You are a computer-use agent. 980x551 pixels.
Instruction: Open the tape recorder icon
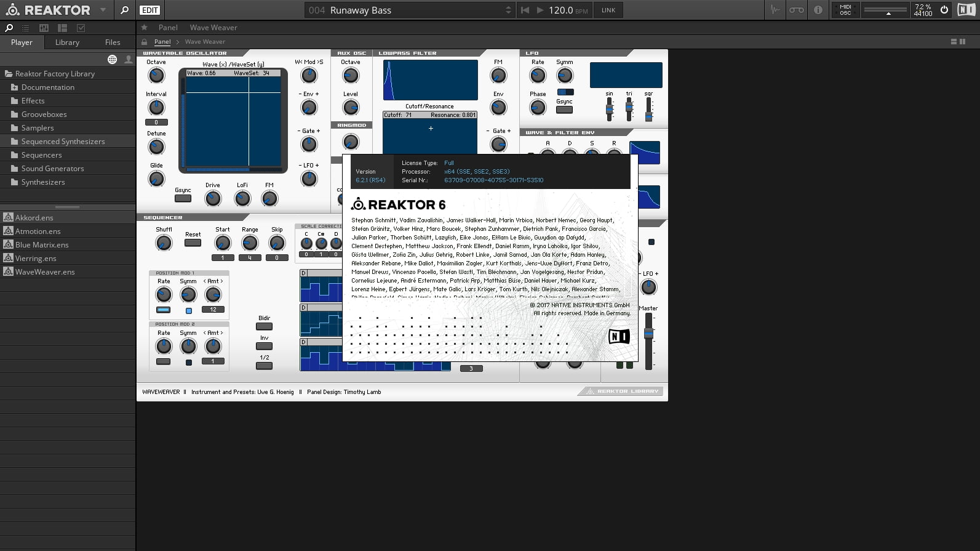797,10
